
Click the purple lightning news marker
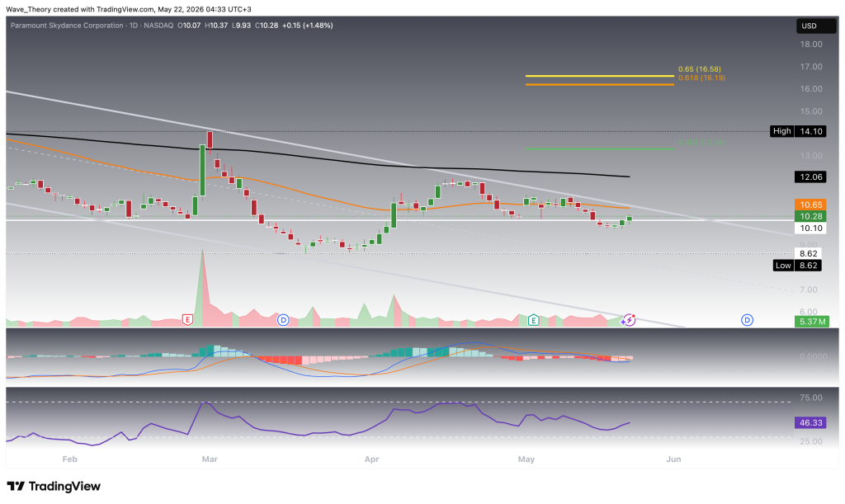pyautogui.click(x=628, y=320)
